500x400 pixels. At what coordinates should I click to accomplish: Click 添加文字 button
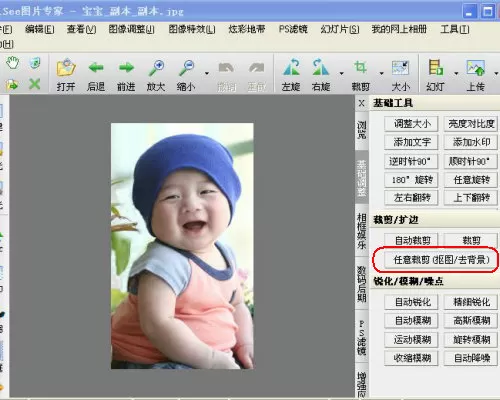pyautogui.click(x=411, y=142)
